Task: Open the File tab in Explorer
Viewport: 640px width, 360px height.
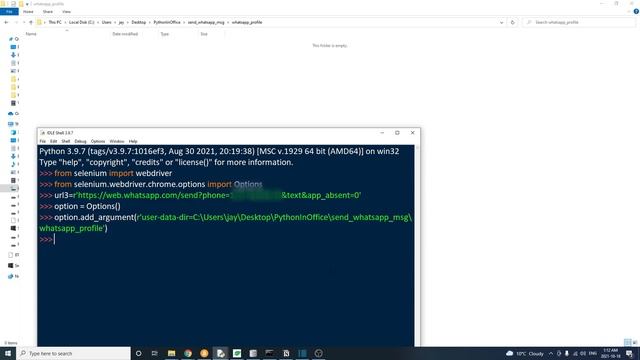Action: (x=9, y=11)
